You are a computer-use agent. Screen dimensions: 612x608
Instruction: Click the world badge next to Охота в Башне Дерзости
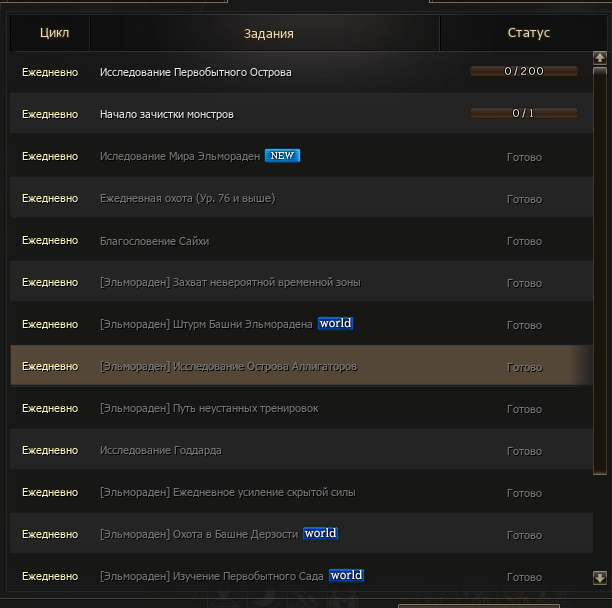[x=320, y=534]
